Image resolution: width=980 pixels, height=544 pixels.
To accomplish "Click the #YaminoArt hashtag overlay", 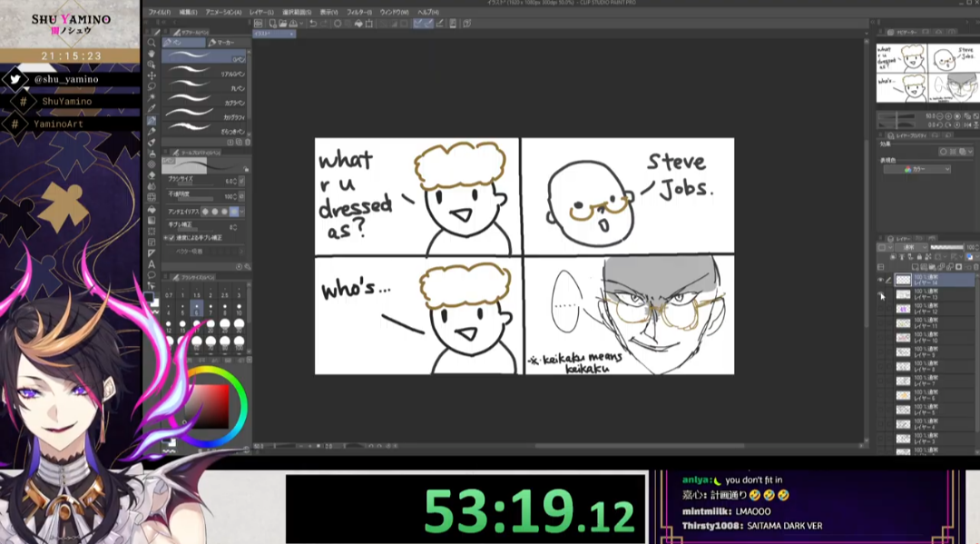I will (x=58, y=124).
